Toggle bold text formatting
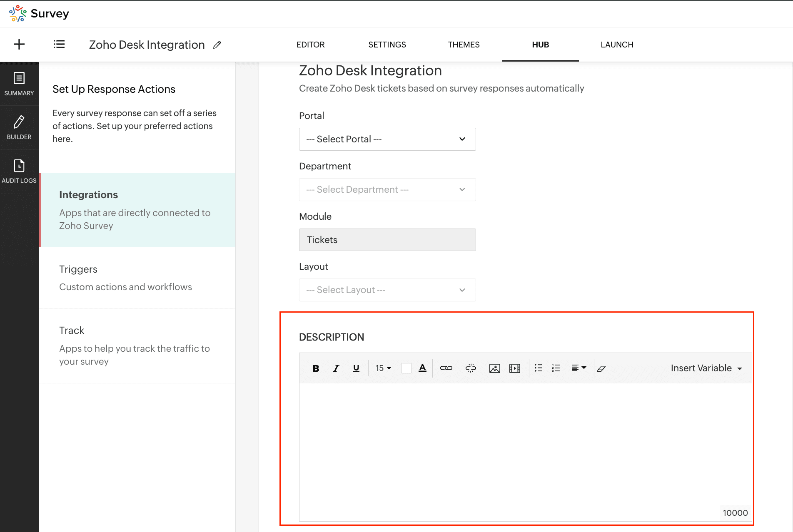Screen dimensions: 793x532 point(316,368)
